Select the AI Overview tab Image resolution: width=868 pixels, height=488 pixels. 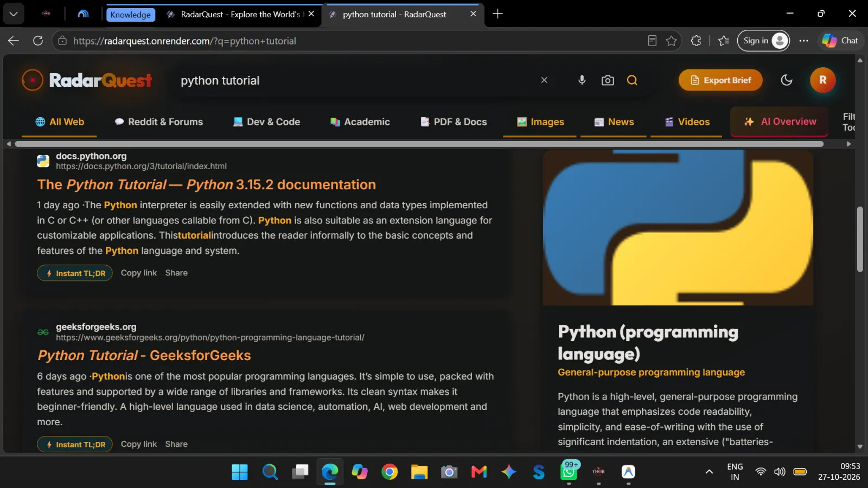click(780, 122)
